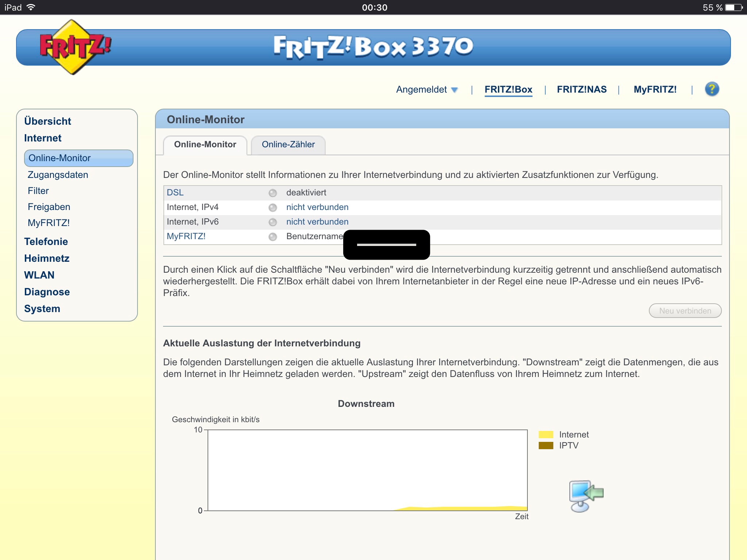Click the DSL status indicator circle
This screenshot has height=560, width=747.
pyautogui.click(x=272, y=193)
